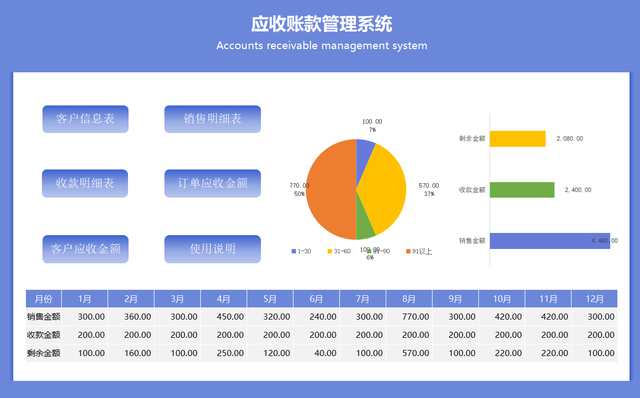The height and width of the screenshot is (398, 640).
Task: Click the 100.00 7% pie label
Action: (372, 125)
